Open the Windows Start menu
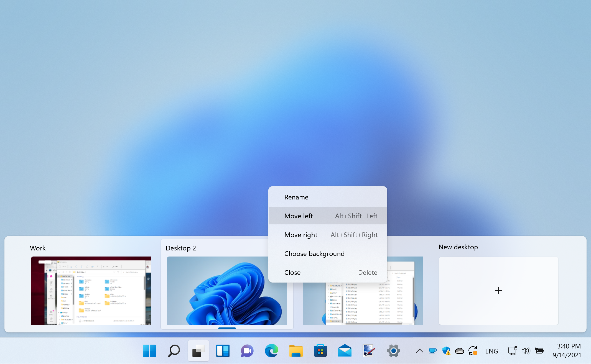The image size is (591, 364). 149,351
